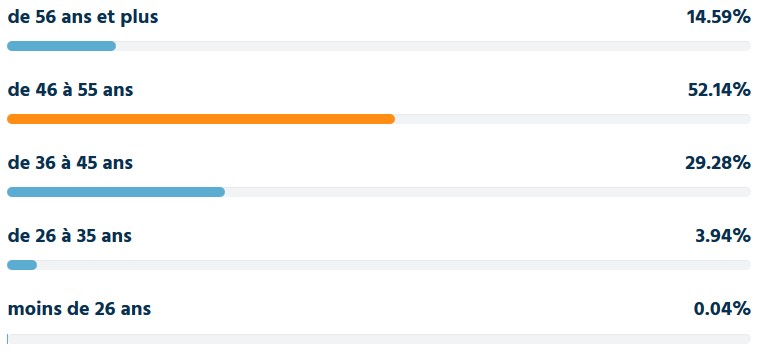Select the 3.94% percentage value
This screenshot has width=765, height=361.
(723, 236)
